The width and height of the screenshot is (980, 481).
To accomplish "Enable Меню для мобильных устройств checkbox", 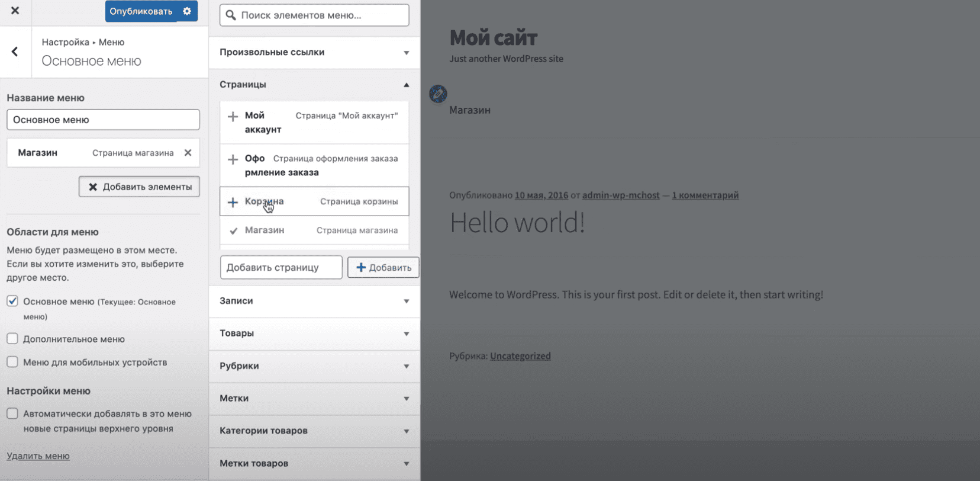I will (12, 362).
